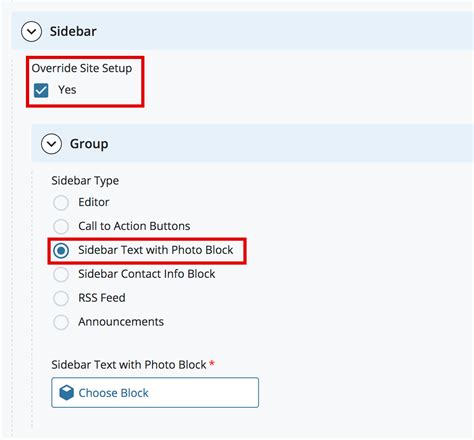Uncheck the Override Site Setup Yes checkbox
Image resolution: width=474 pixels, height=440 pixels.
click(x=41, y=90)
